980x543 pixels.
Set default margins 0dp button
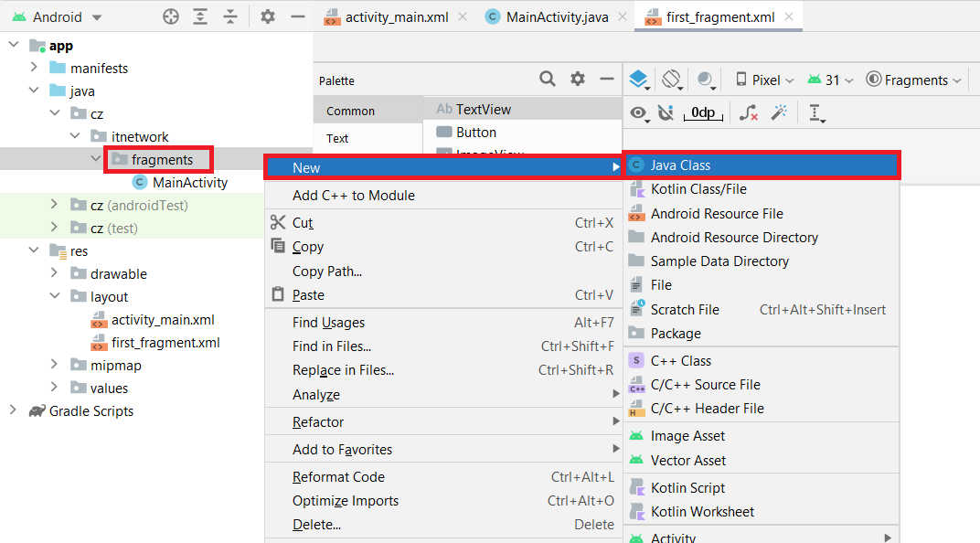click(x=703, y=112)
